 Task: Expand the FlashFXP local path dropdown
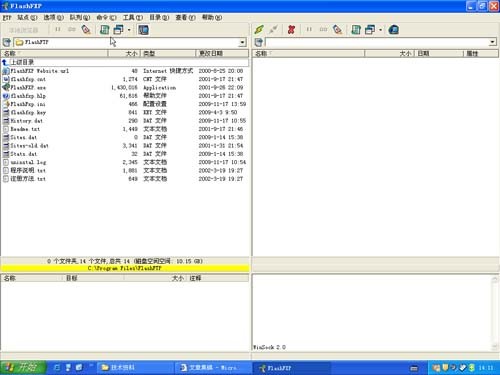click(x=243, y=42)
